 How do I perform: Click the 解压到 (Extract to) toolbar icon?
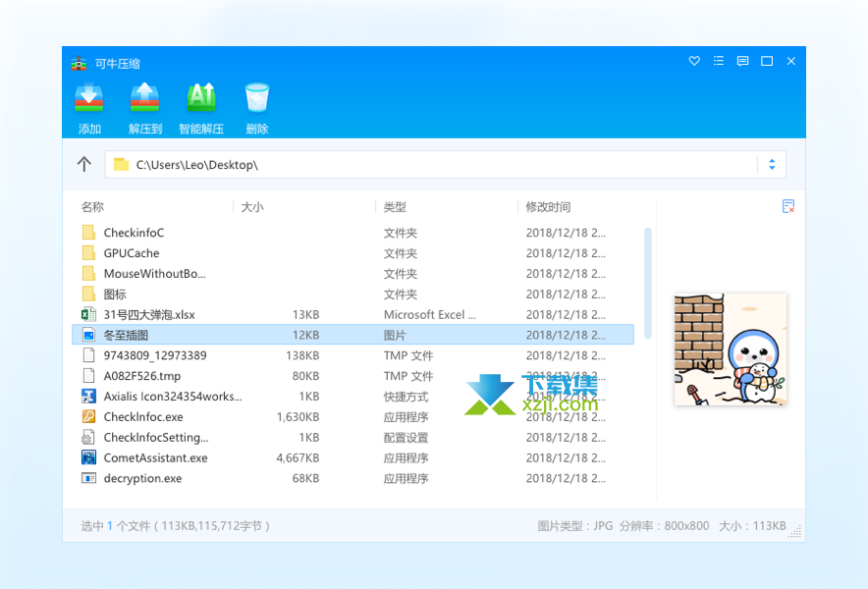point(144,98)
